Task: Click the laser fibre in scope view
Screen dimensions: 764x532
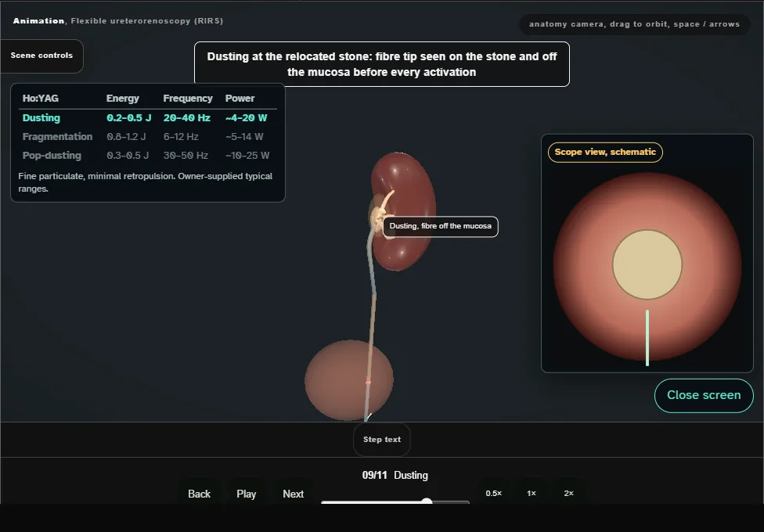Action: click(x=647, y=338)
